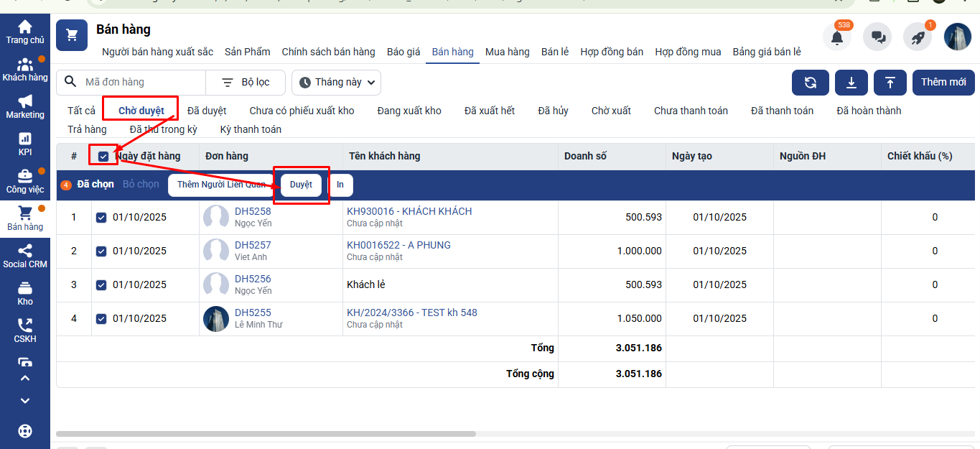Viewport: 980px width, 449px height.
Task: Click the notification bell icon
Action: coord(836,37)
